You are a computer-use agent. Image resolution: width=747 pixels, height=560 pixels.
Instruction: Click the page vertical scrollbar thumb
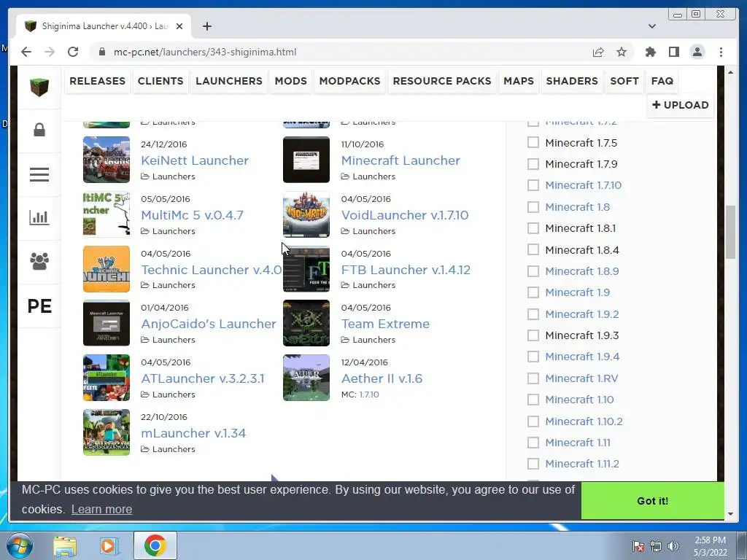(x=730, y=233)
